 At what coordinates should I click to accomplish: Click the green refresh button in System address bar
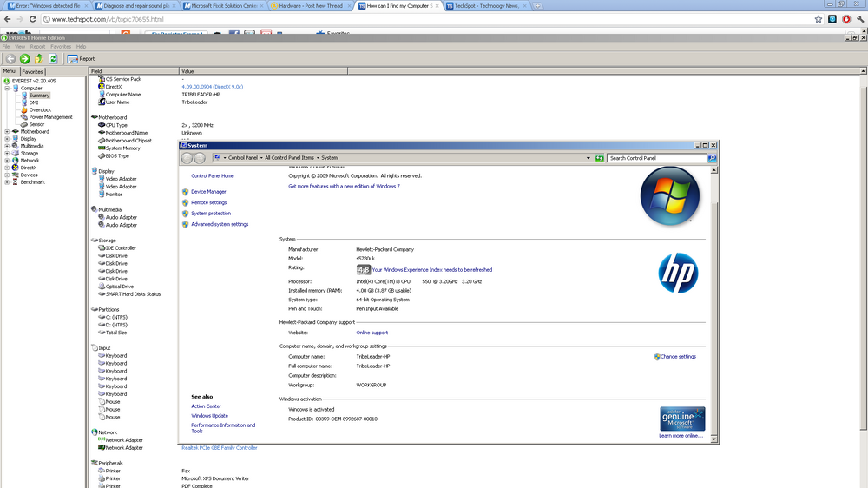click(x=599, y=158)
